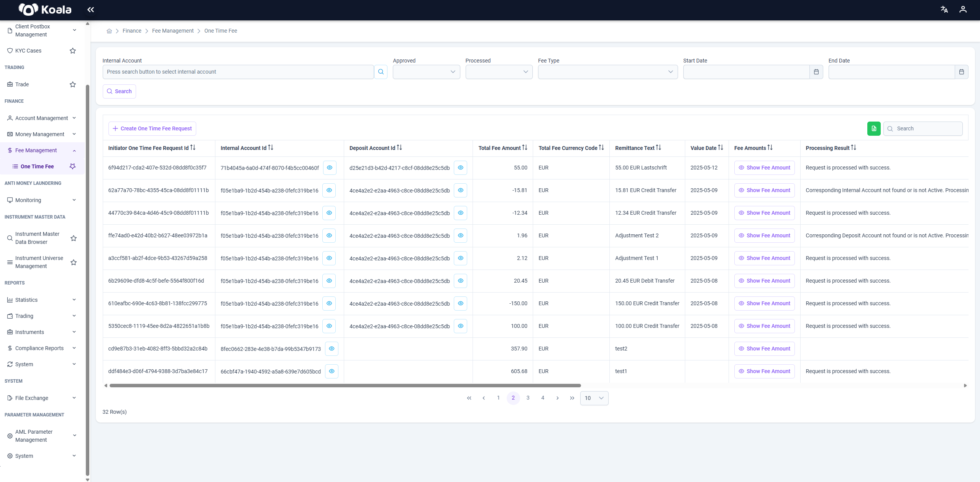
Task: Open the language translation icon
Action: click(944, 10)
